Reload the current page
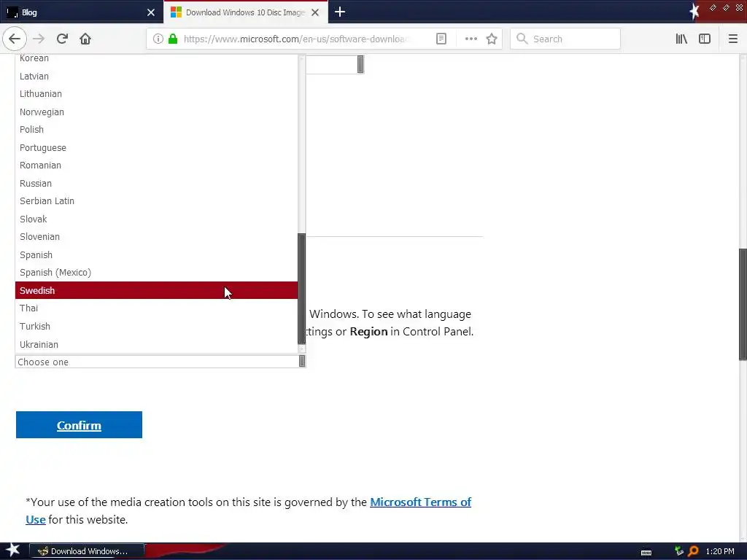 point(62,39)
